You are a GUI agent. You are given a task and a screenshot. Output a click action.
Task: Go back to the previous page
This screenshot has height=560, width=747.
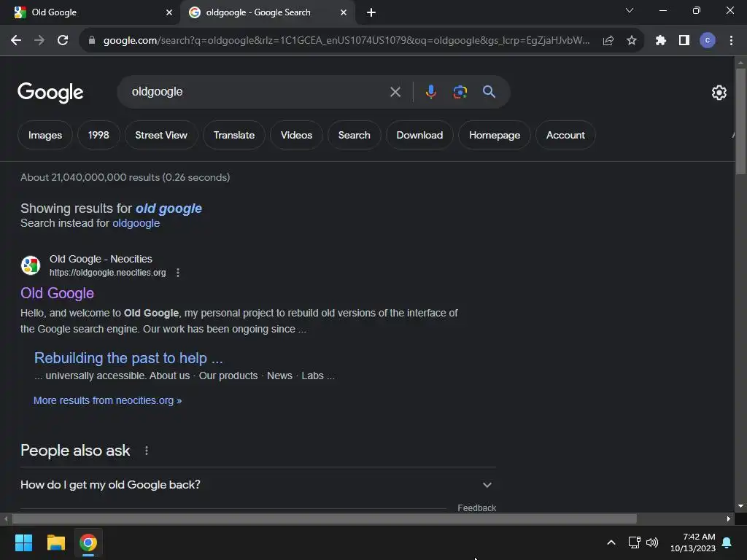pos(16,41)
